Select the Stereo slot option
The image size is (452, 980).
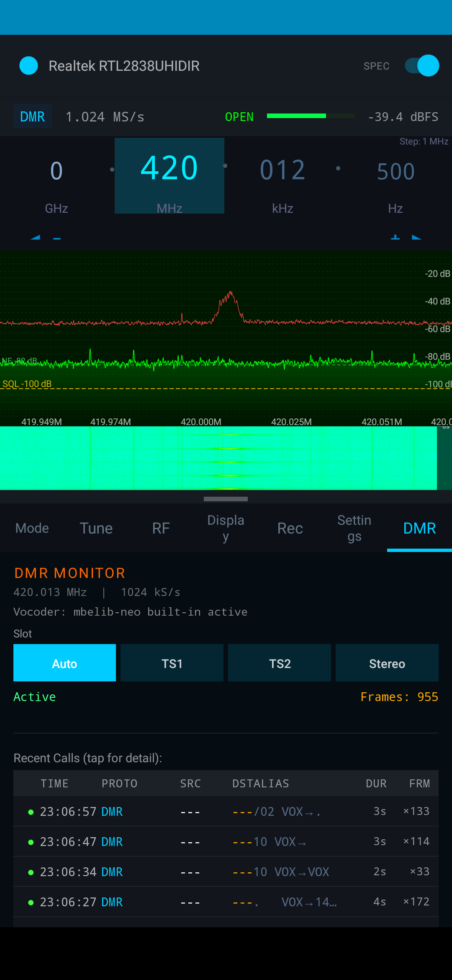coord(387,663)
